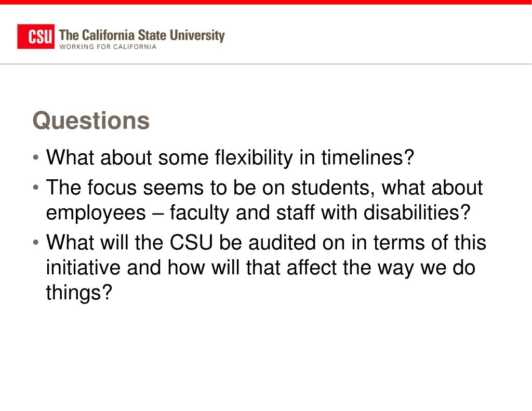Click the bullet dot before 'The focus seems'
The image size is (532, 411).
(x=36, y=188)
